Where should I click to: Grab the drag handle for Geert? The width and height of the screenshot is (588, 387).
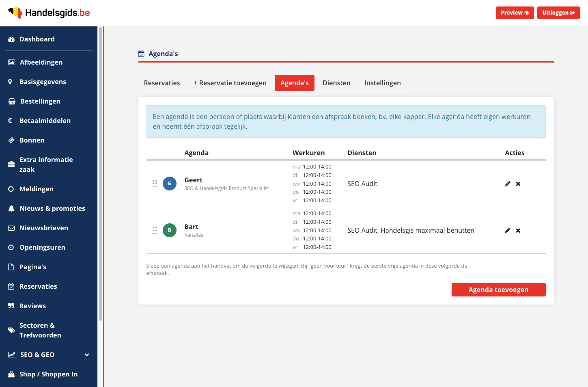tap(155, 184)
